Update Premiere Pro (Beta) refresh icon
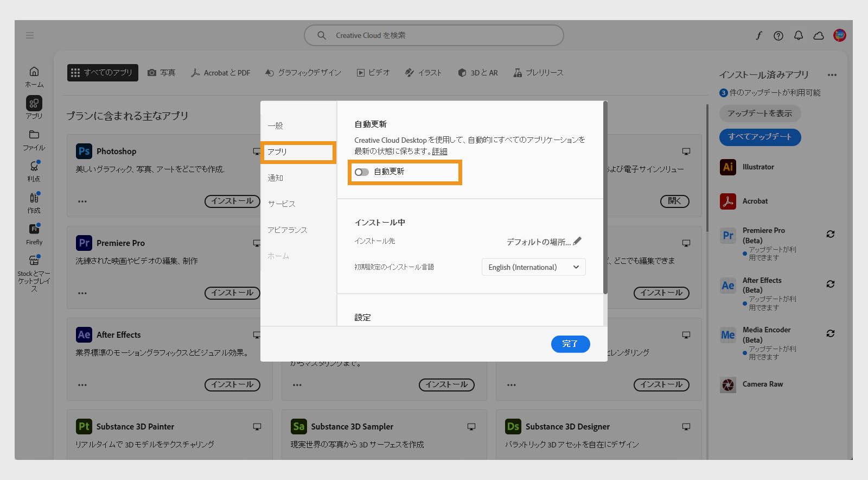Image resolution: width=868 pixels, height=480 pixels. coord(831,234)
